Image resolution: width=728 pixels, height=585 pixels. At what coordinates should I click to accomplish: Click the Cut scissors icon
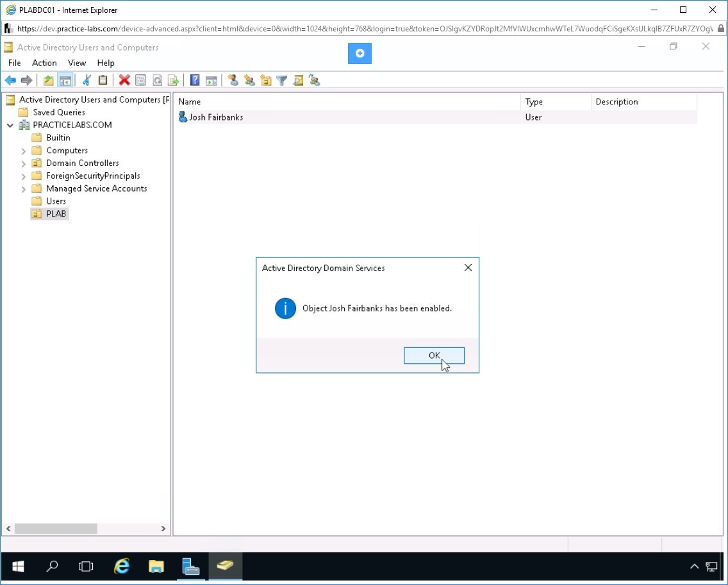[x=87, y=80]
